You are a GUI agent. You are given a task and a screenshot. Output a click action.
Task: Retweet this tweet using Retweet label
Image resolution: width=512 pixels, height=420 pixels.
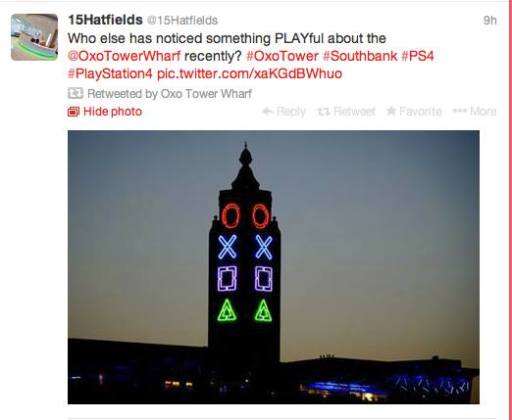click(x=354, y=111)
